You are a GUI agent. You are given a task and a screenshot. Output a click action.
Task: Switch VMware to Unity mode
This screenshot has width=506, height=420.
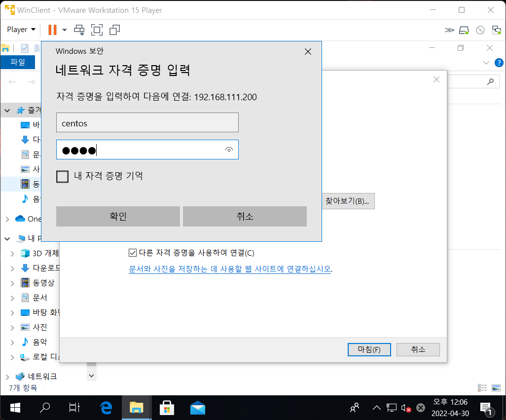click(x=114, y=30)
